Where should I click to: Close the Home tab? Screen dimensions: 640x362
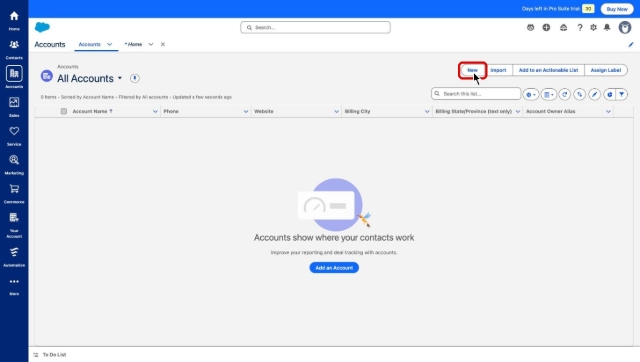163,44
